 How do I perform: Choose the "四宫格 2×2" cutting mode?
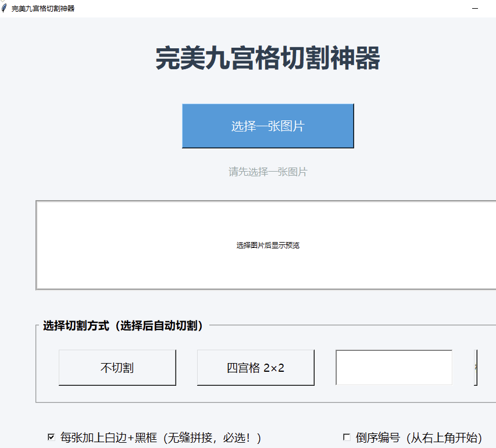coord(255,368)
